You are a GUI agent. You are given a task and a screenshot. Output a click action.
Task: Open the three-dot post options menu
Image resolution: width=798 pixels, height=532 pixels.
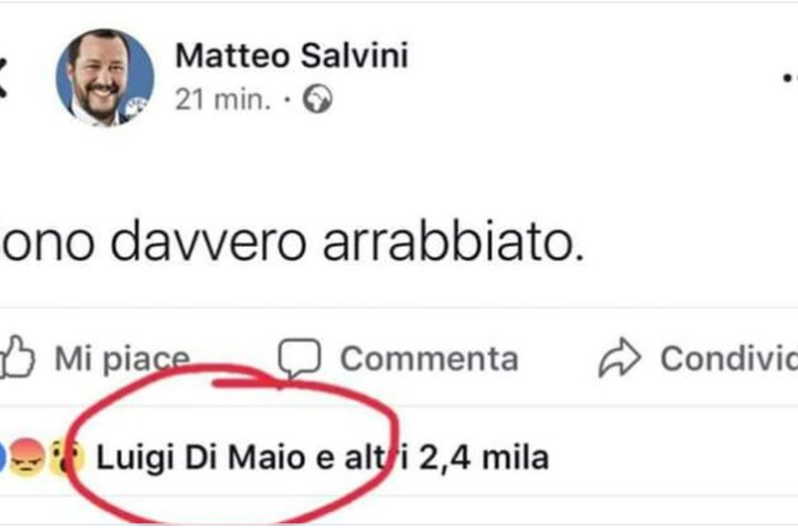(791, 79)
